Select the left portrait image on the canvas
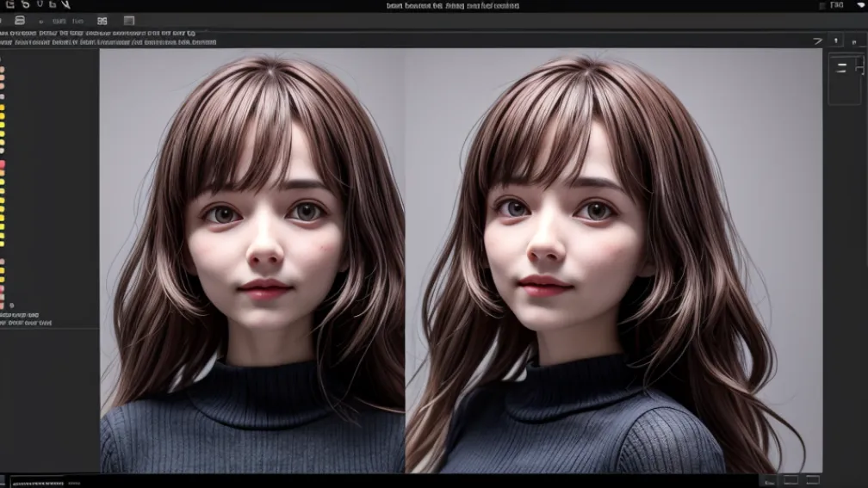The height and width of the screenshot is (488, 868). click(252, 261)
